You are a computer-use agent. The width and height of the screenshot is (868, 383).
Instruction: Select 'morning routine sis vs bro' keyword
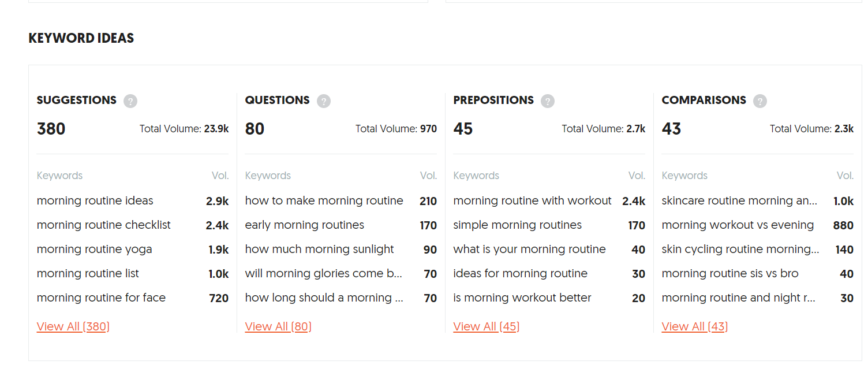(730, 274)
